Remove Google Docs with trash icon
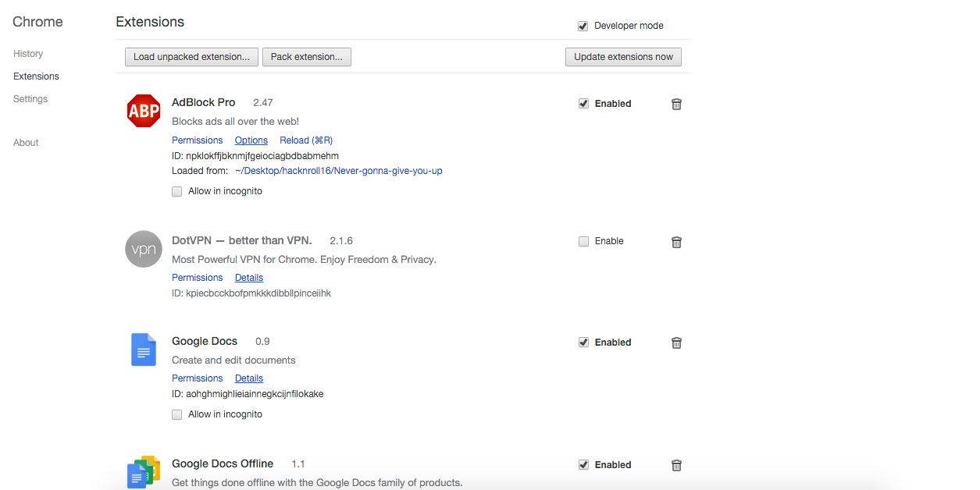Image resolution: width=980 pixels, height=490 pixels. pos(677,343)
